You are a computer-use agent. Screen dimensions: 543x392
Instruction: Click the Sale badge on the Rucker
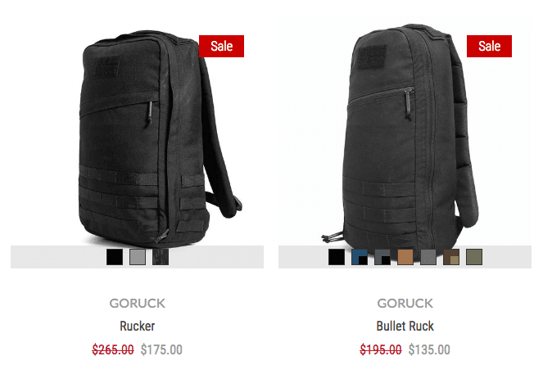coord(222,46)
